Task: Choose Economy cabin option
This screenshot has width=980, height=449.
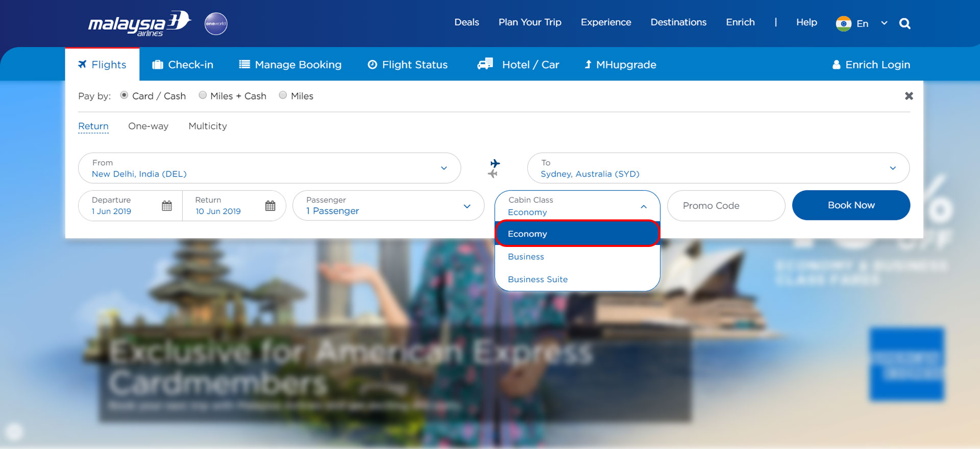Action: point(578,234)
